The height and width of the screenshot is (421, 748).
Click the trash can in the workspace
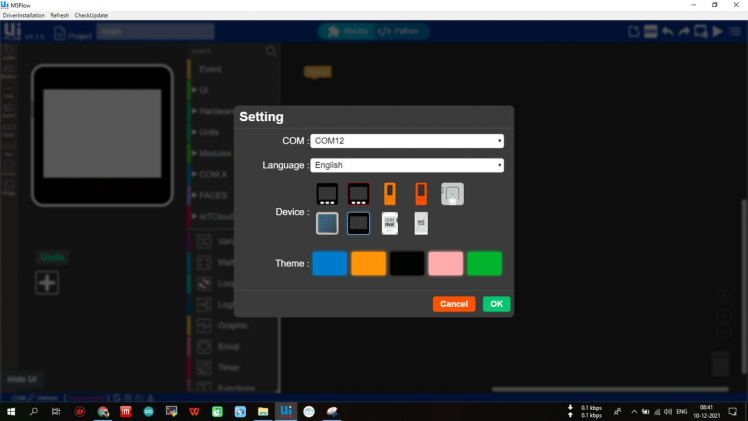pyautogui.click(x=720, y=364)
